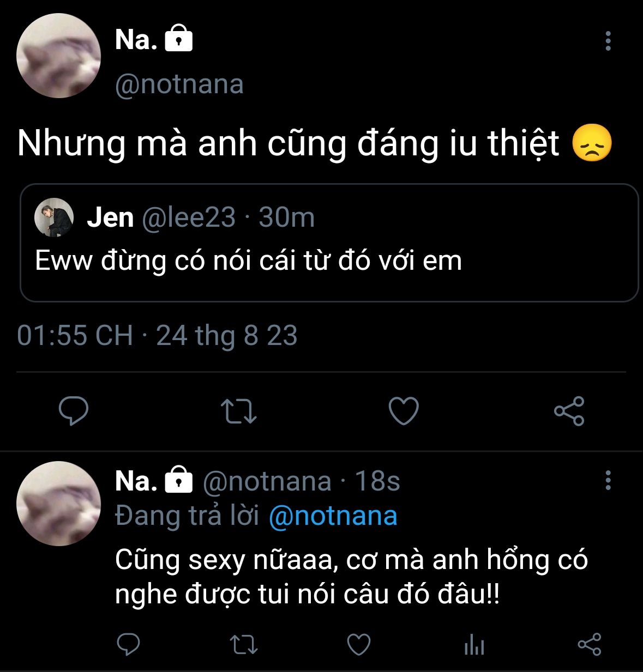View analytics of the reply tweet
The width and height of the screenshot is (643, 672).
click(x=474, y=646)
